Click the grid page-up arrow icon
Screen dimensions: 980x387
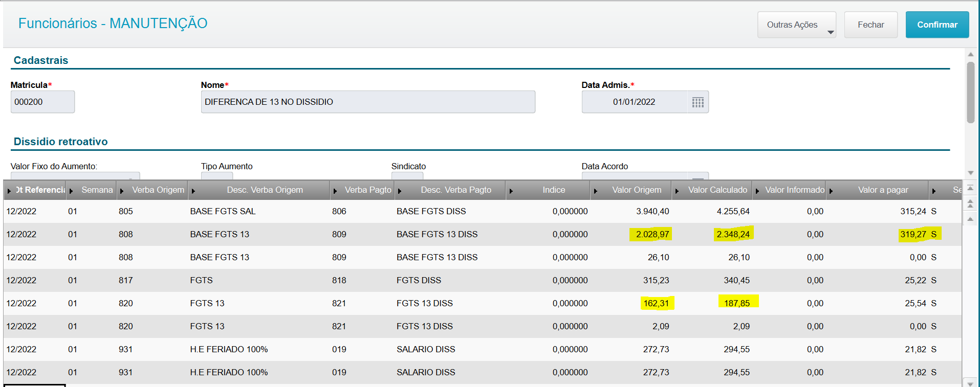point(970,203)
